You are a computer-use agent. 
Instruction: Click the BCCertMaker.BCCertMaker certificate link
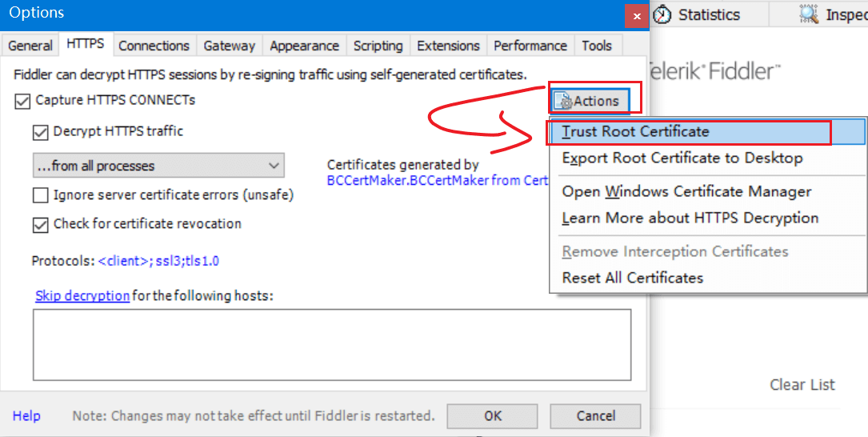tap(438, 181)
